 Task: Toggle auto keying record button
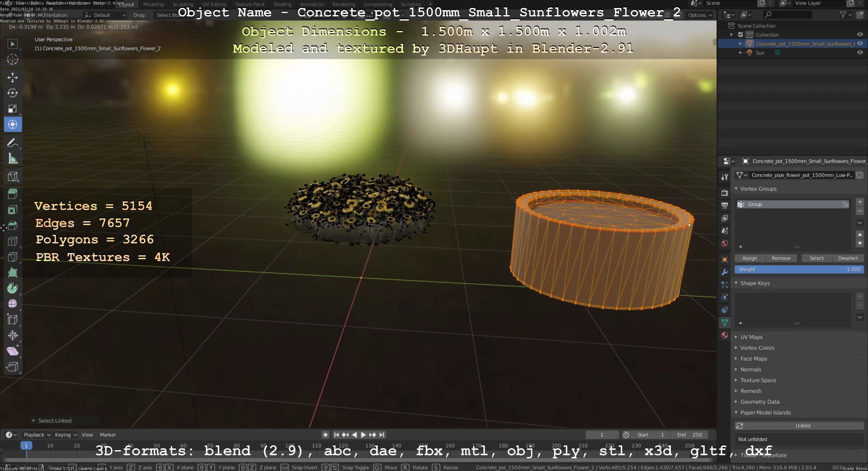point(325,435)
